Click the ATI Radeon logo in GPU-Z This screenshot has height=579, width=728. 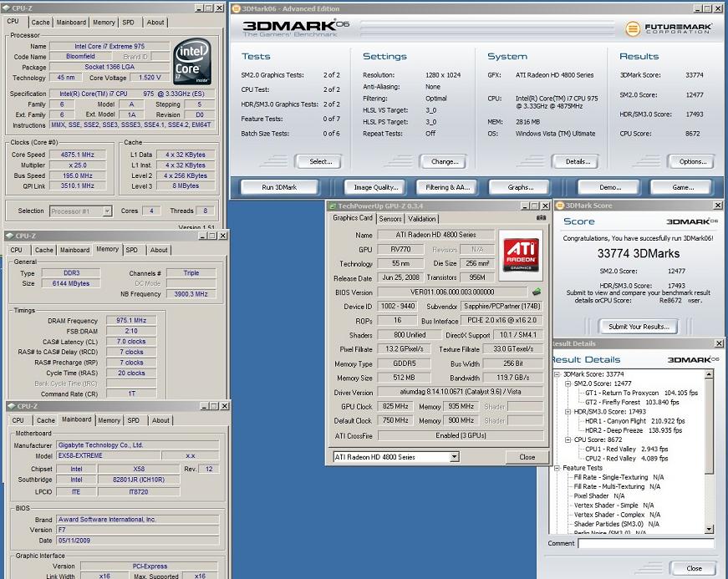point(521,255)
